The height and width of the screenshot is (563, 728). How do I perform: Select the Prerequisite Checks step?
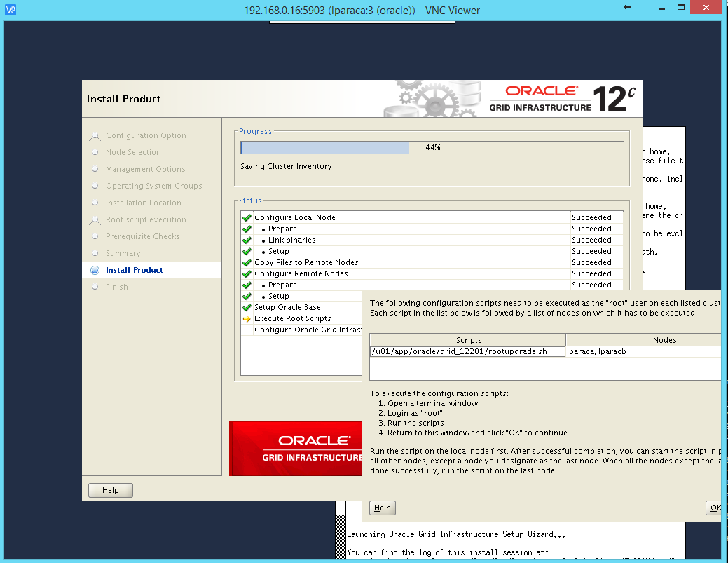(142, 236)
